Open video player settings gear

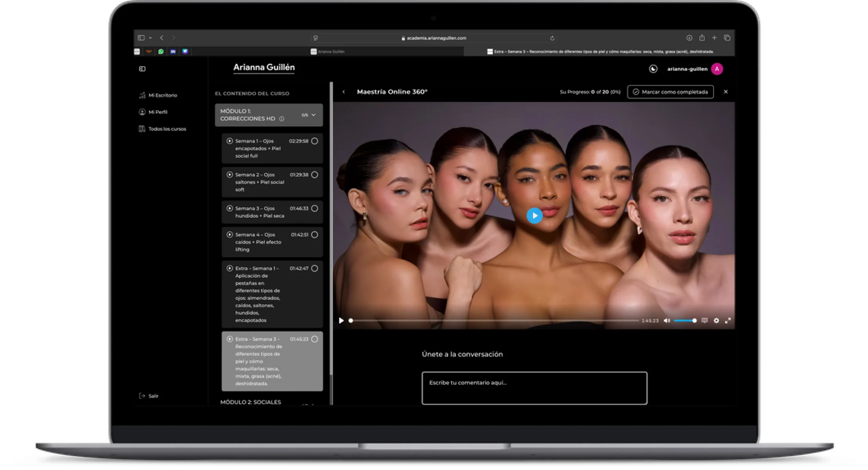coord(716,320)
